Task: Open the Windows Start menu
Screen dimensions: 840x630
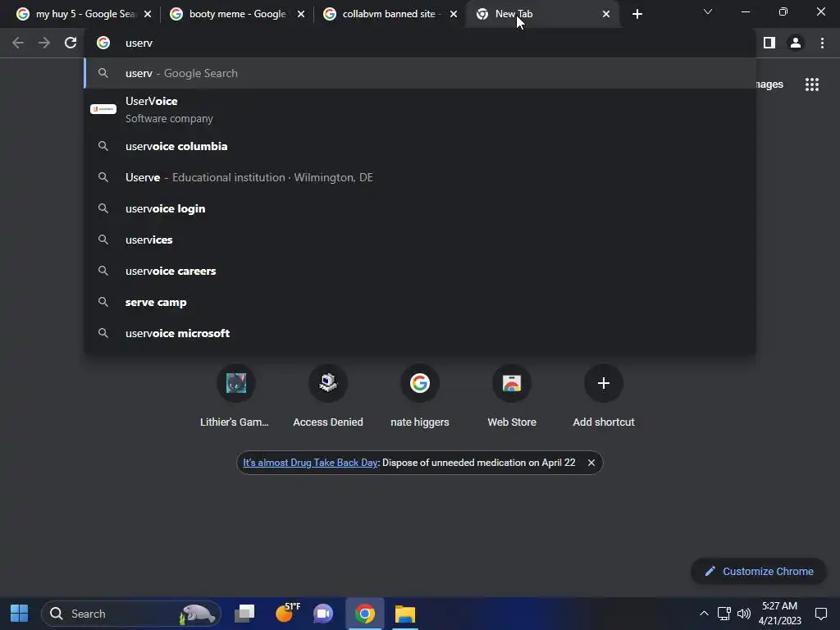Action: coord(20,614)
